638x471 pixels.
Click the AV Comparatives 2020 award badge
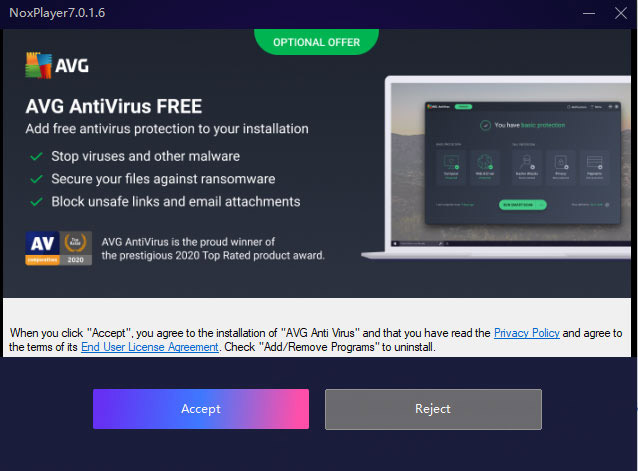point(59,248)
